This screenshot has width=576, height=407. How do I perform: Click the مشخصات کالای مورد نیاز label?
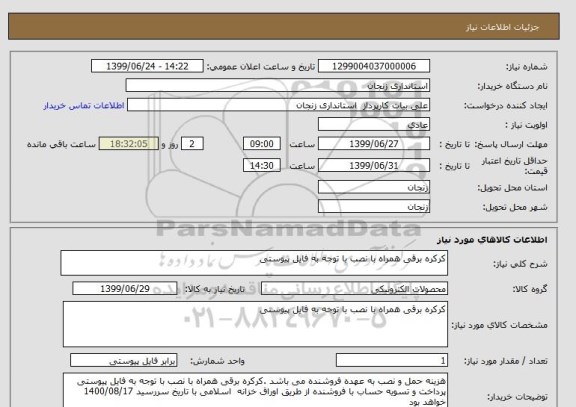click(x=499, y=325)
